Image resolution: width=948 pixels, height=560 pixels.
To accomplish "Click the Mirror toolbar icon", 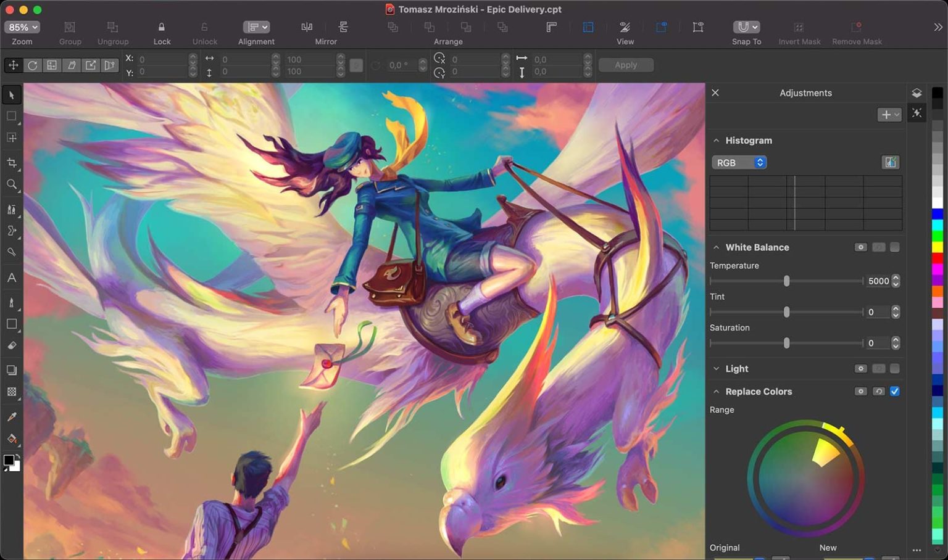I will tap(307, 27).
